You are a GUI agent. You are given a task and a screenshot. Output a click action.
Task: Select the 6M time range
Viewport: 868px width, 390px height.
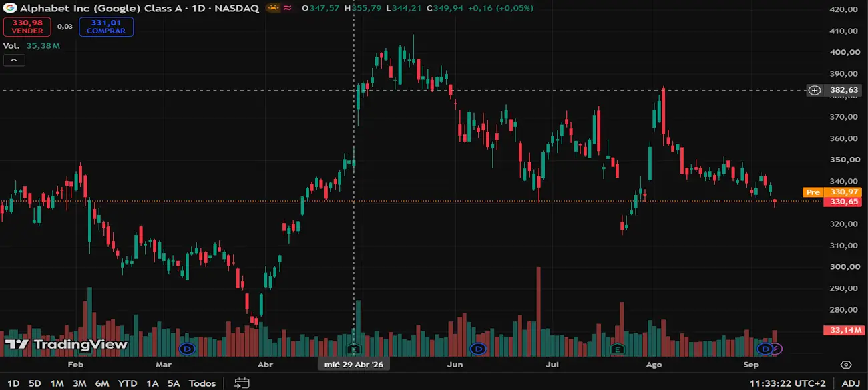(x=102, y=383)
